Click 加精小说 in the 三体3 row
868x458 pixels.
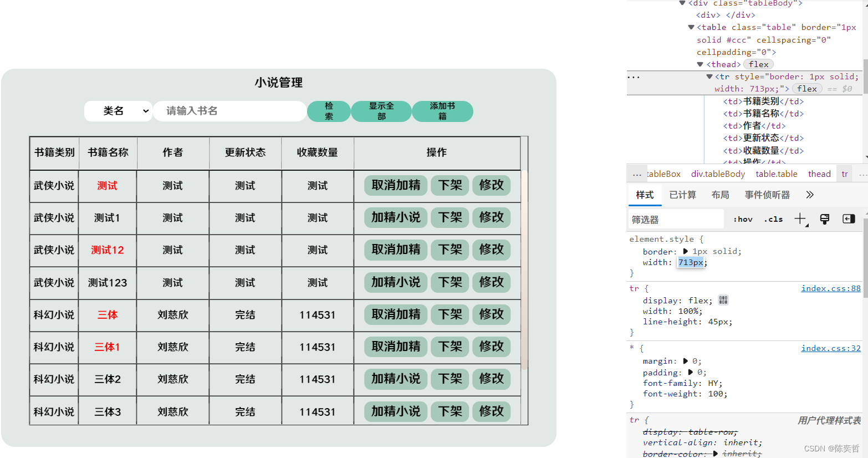pos(396,411)
